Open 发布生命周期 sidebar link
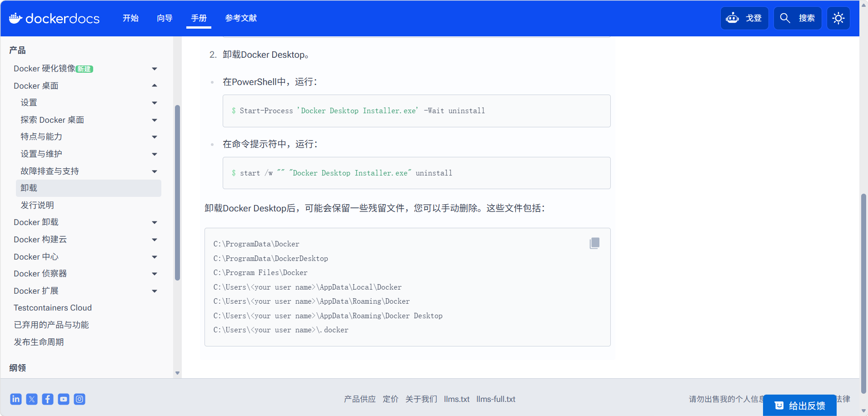The width and height of the screenshot is (868, 416). (39, 342)
